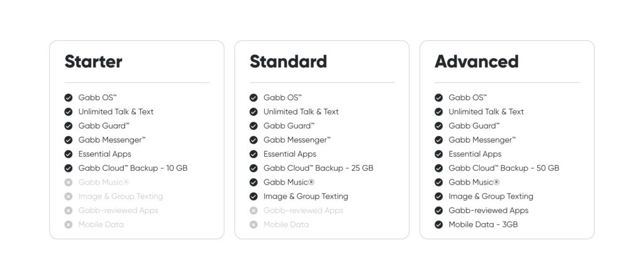Open the Advanced plan heading
The height and width of the screenshot is (279, 644).
click(x=476, y=61)
